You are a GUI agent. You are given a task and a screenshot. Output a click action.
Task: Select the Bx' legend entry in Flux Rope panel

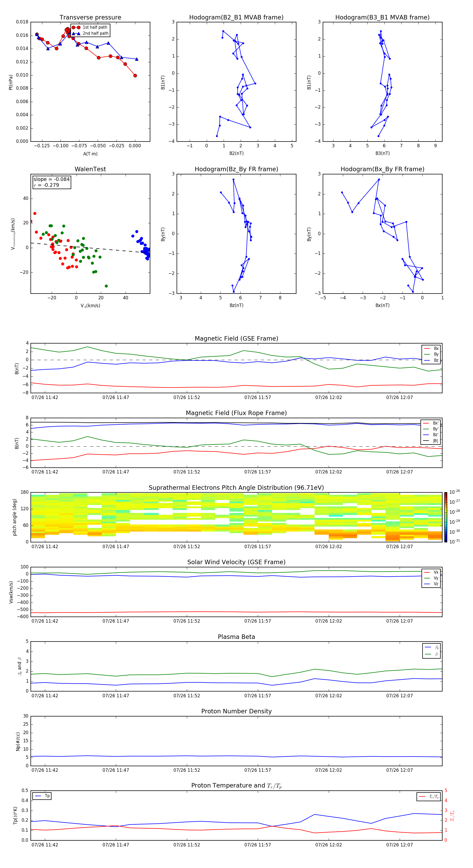click(x=431, y=423)
